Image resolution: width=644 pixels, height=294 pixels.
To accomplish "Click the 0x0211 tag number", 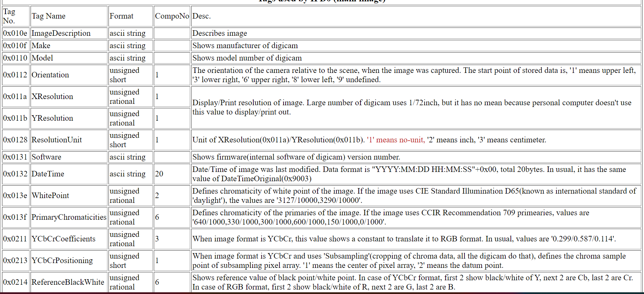I will pos(15,239).
